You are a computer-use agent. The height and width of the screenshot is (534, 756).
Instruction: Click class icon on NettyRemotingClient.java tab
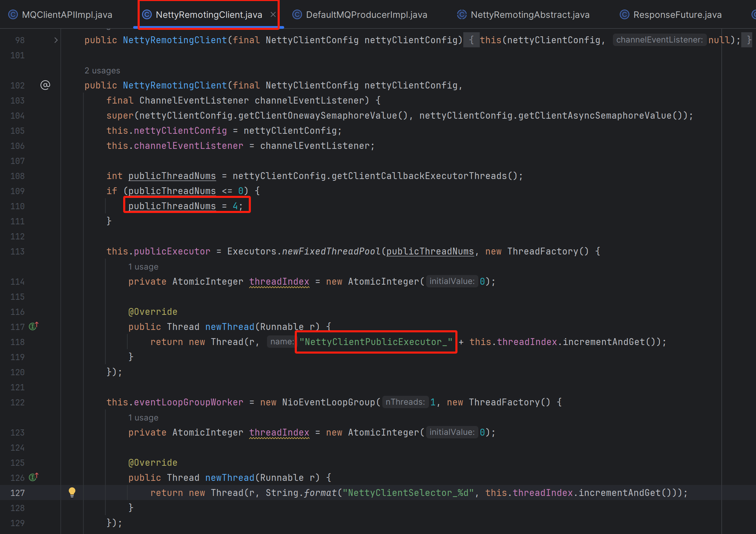tap(147, 15)
